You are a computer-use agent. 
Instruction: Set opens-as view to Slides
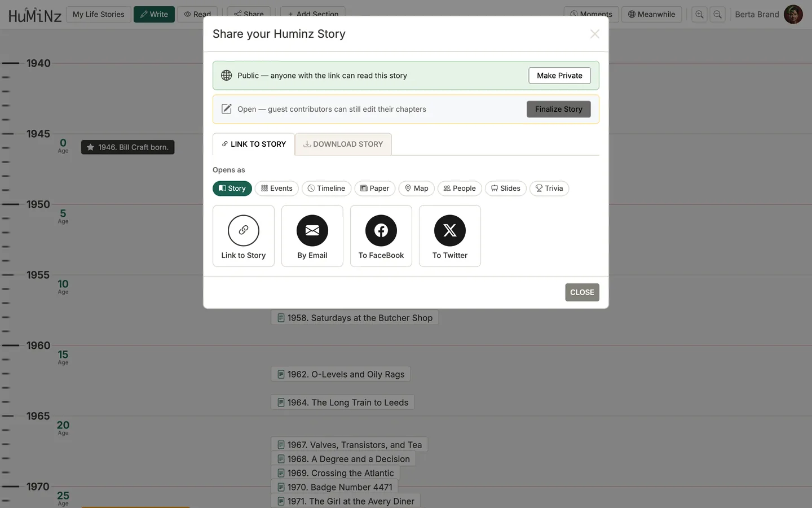(506, 189)
